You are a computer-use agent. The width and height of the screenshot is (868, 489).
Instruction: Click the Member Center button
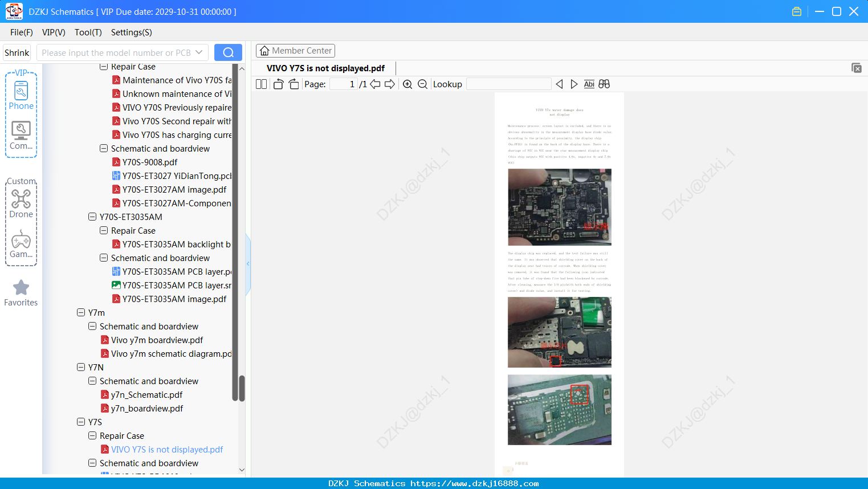(295, 51)
